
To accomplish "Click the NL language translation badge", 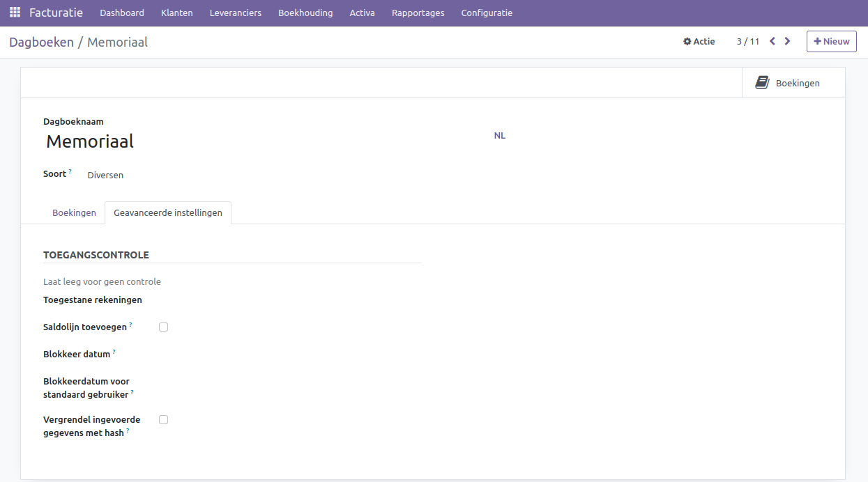I will pos(499,135).
